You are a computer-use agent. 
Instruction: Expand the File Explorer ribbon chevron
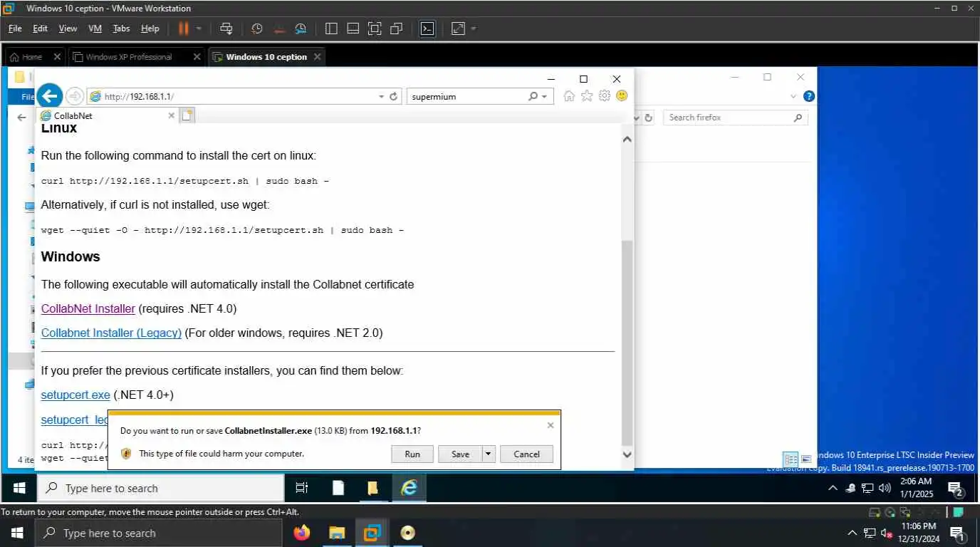[793, 96]
